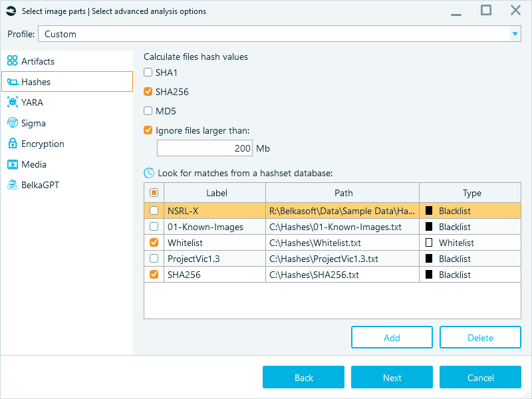Click the Hashes key icon in sidebar
This screenshot has height=399, width=532.
pyautogui.click(x=12, y=81)
